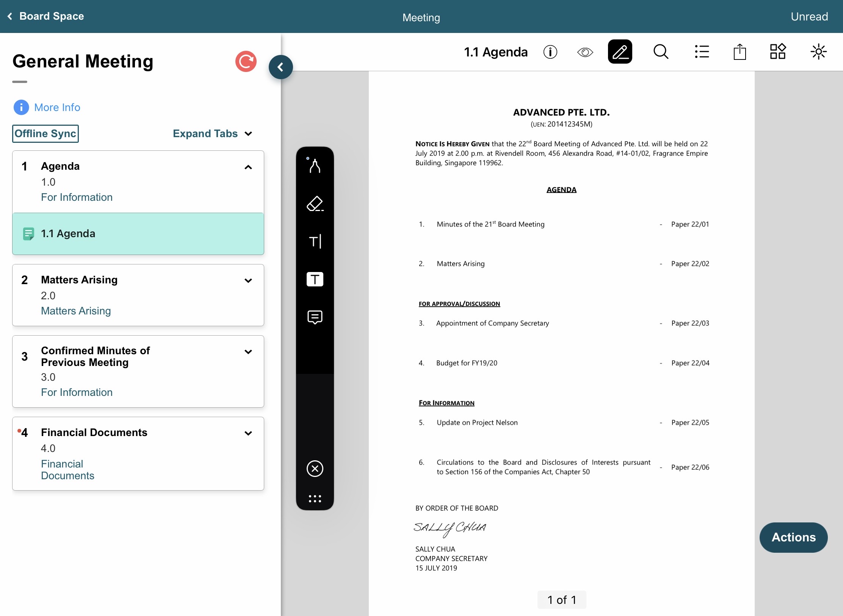843x616 pixels.
Task: Open the Expand Tabs dropdown
Action: click(212, 134)
